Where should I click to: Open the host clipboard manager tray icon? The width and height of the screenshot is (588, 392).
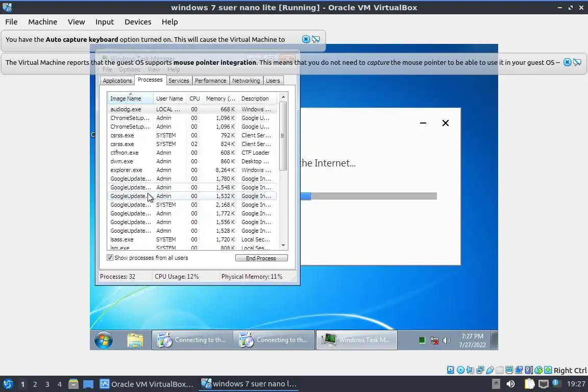tap(529, 384)
